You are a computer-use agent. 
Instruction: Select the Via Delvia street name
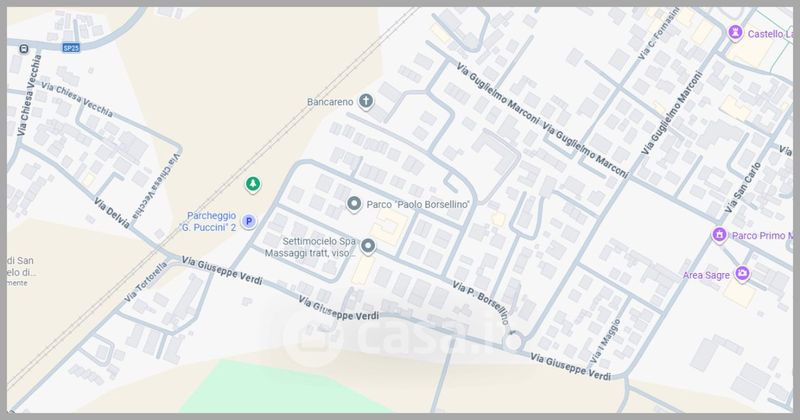111,215
